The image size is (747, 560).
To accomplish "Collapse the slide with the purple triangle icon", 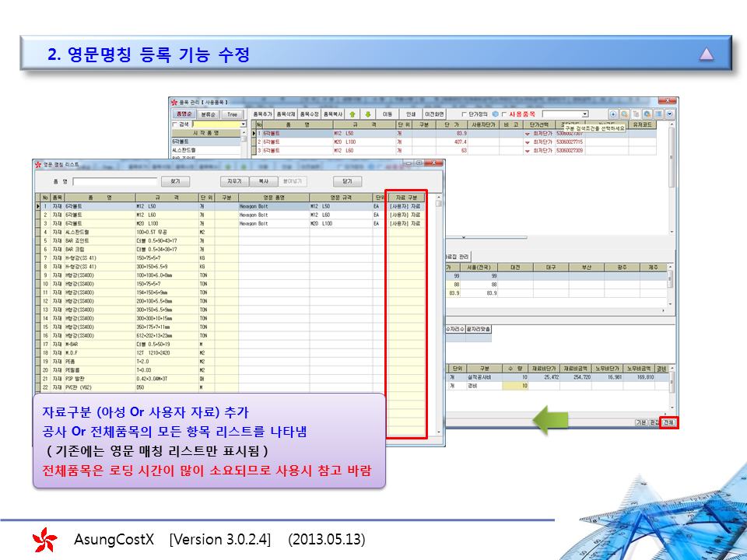I will (706, 54).
